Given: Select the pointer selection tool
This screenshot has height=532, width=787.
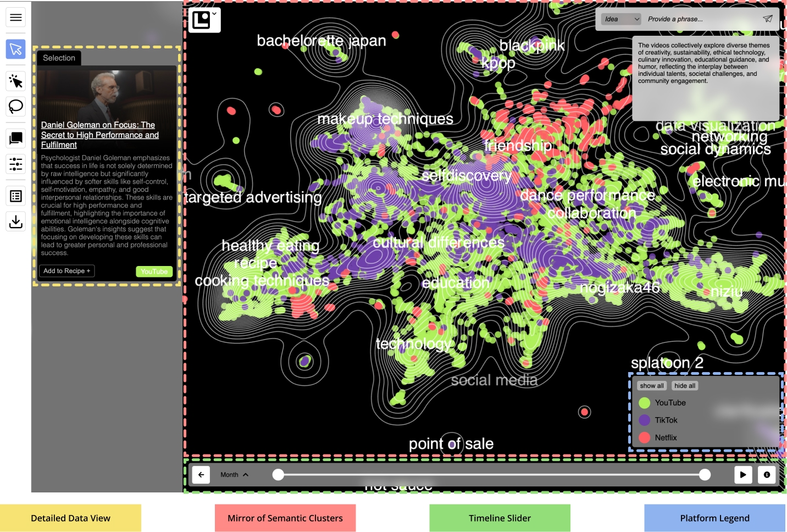Looking at the screenshot, I should (x=15, y=49).
